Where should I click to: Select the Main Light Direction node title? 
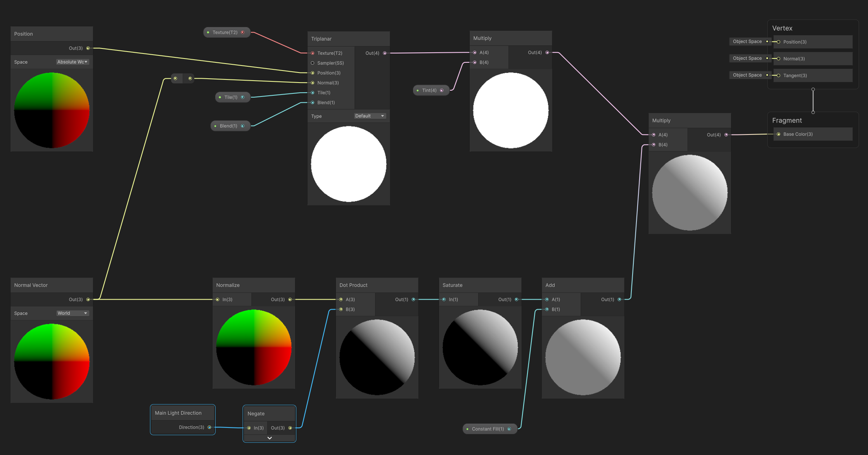pos(178,413)
